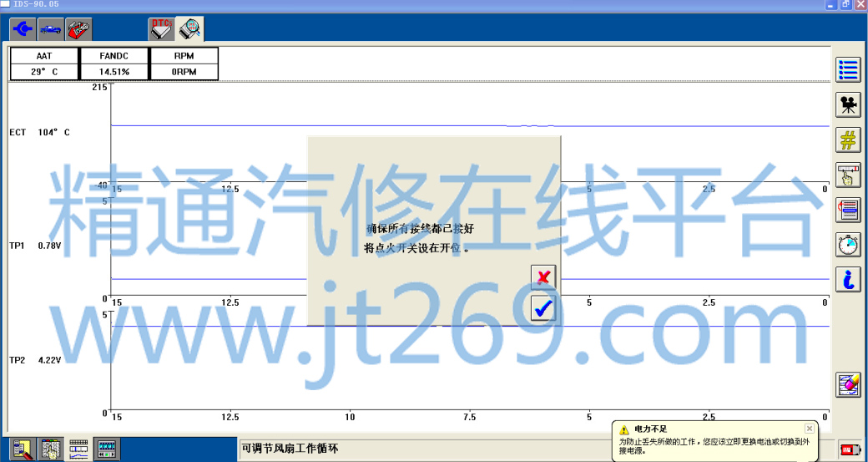Click the monitor panel icon at bottom

(106, 449)
